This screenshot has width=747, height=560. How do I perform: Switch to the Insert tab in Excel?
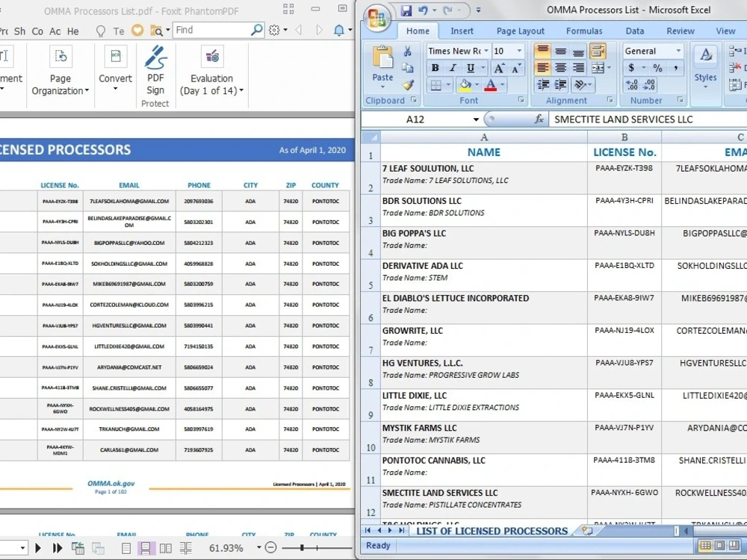click(462, 31)
